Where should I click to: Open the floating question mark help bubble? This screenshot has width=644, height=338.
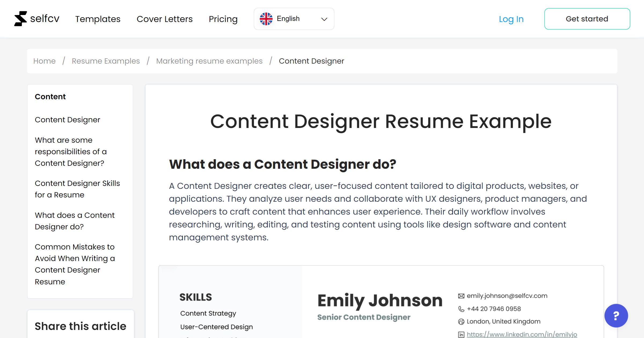[x=616, y=316]
